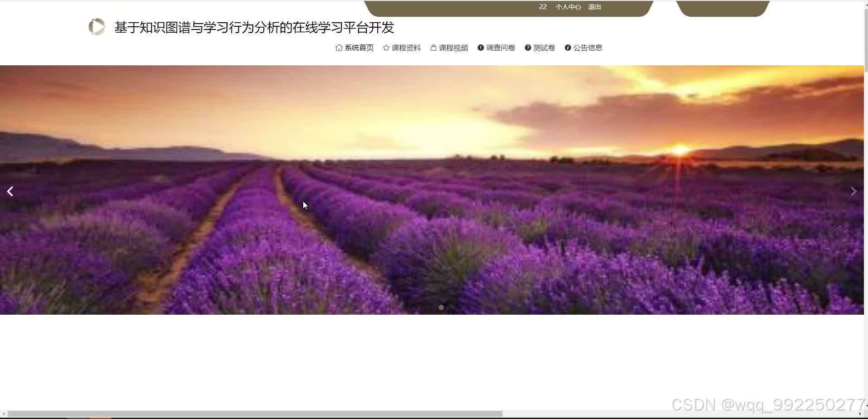View 公告信息 announcements

(583, 48)
